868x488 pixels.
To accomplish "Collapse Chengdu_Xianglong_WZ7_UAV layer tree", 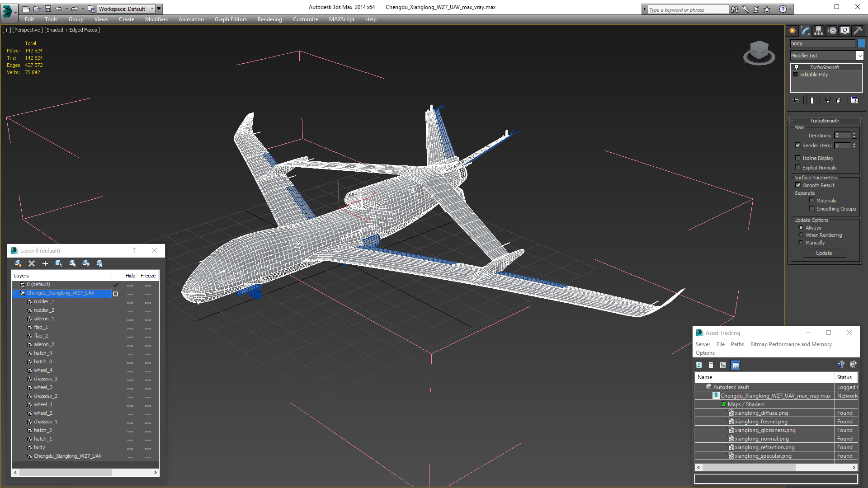I will click(x=15, y=293).
